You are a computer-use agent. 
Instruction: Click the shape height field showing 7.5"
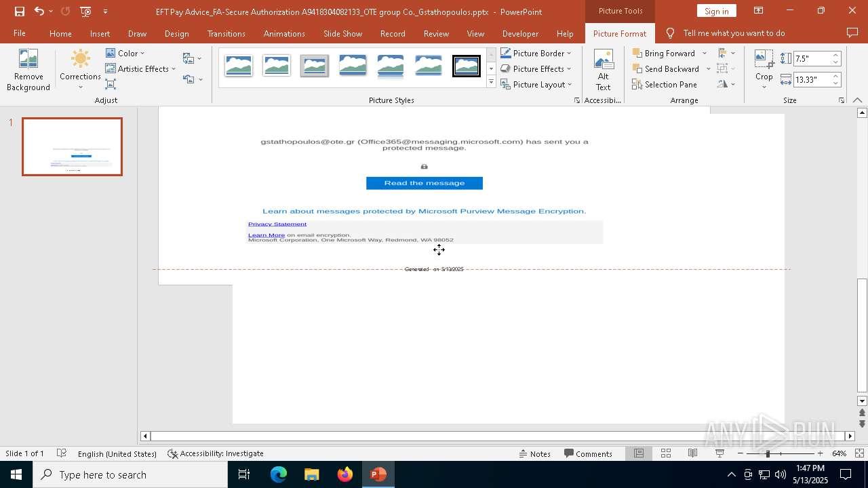[812, 58]
